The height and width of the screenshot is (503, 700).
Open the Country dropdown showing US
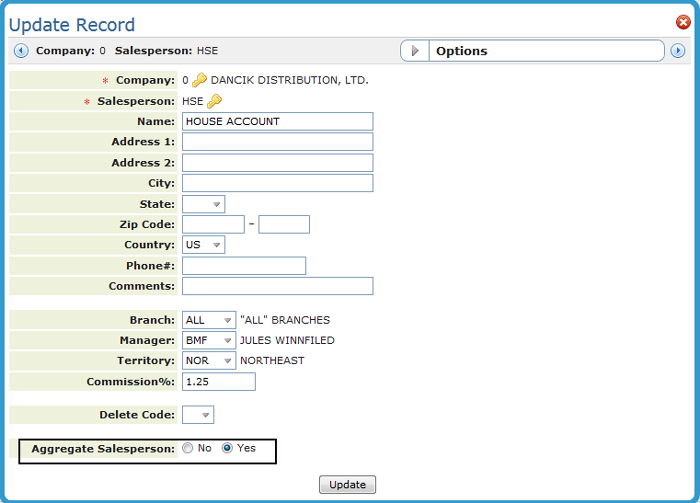point(203,245)
